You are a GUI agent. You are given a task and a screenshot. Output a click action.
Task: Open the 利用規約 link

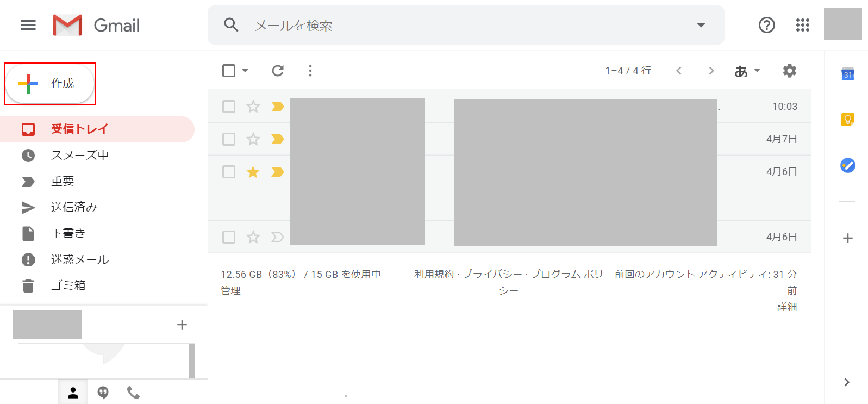(x=434, y=274)
